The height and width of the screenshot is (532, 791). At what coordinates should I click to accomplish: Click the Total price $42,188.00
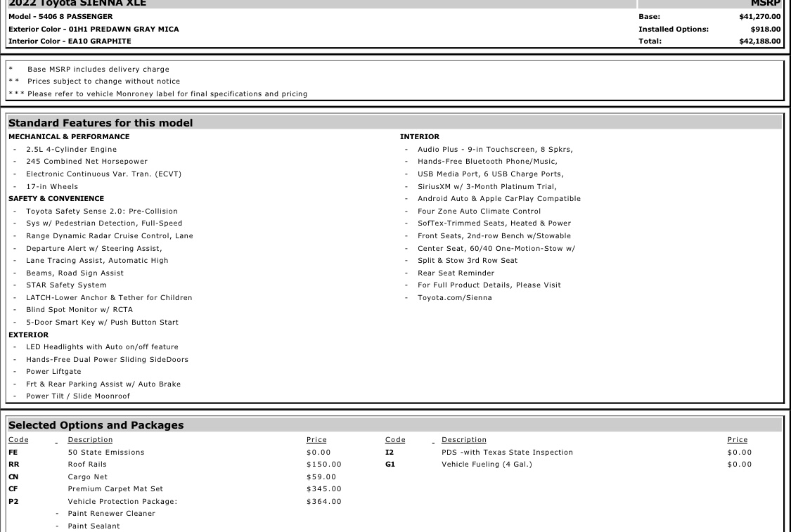(x=760, y=41)
